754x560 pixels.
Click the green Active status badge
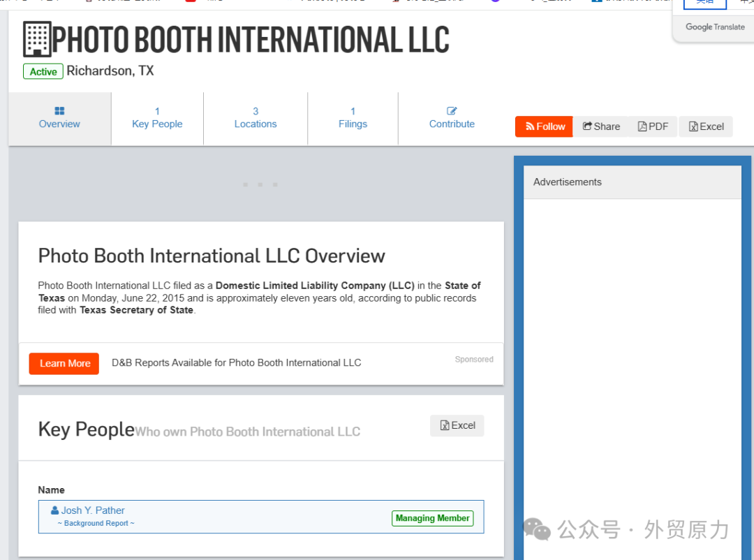click(43, 71)
